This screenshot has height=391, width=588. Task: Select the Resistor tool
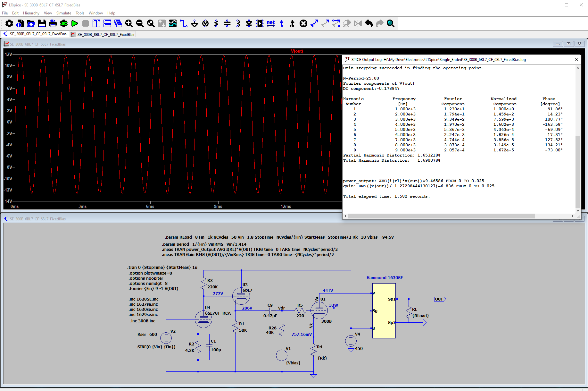tap(216, 23)
